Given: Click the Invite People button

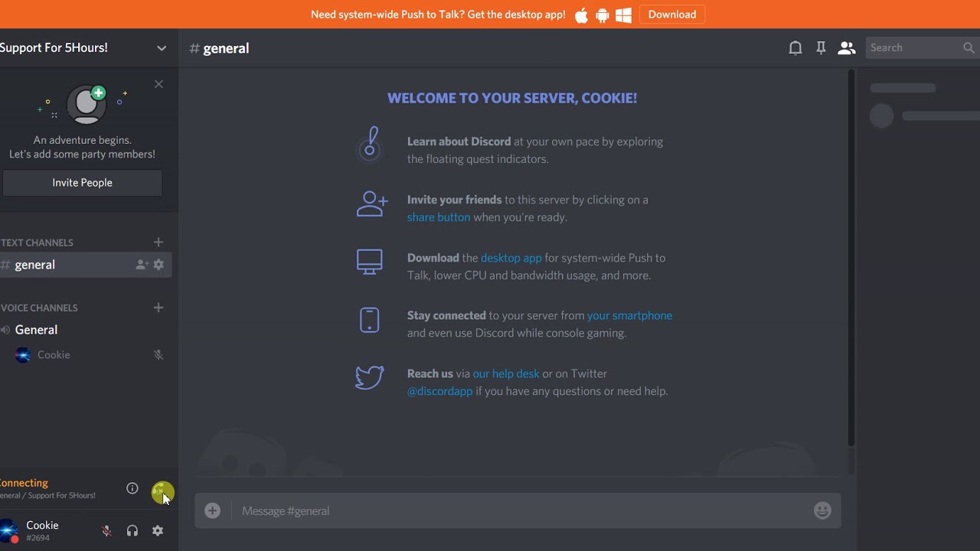Looking at the screenshot, I should [82, 183].
